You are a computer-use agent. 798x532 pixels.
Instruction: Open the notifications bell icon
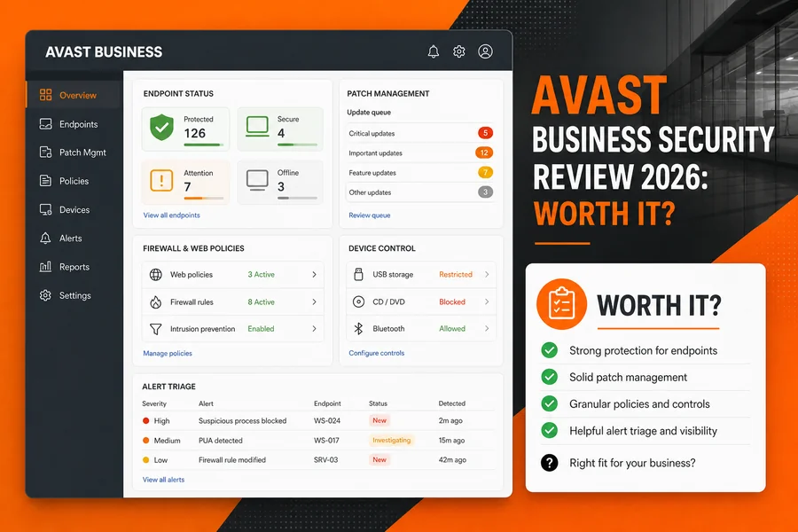pos(433,51)
